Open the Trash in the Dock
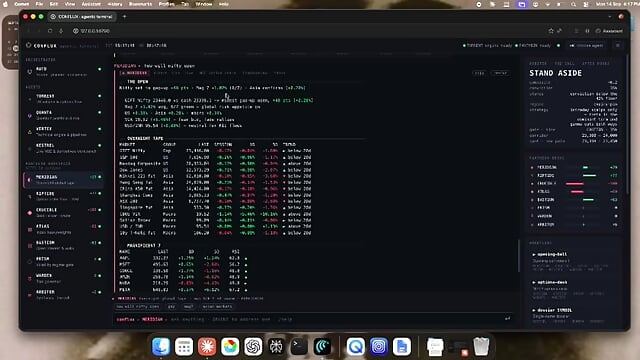This screenshot has height=360, width=640. coord(481,347)
